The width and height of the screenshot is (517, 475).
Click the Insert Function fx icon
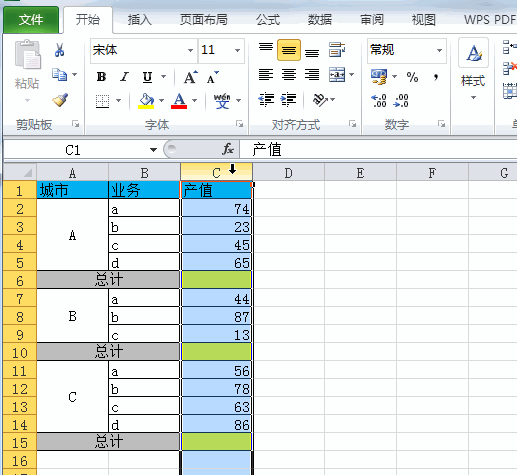coord(228,149)
